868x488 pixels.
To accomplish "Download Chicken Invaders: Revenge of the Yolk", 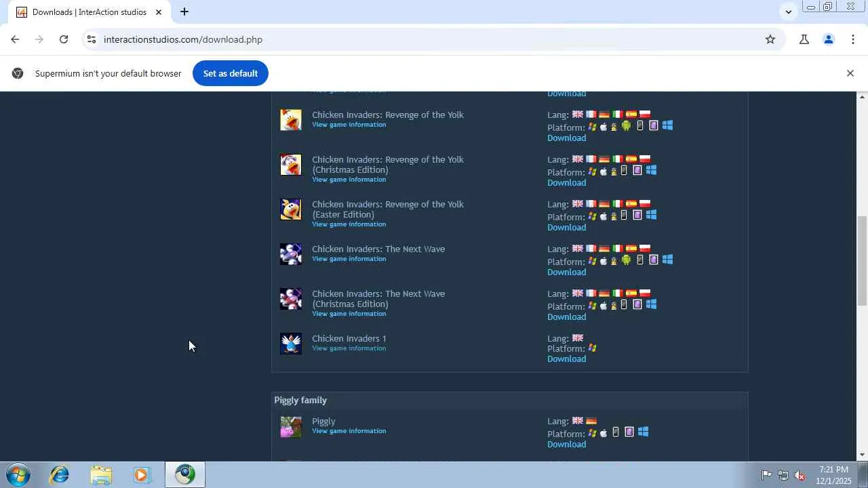I will tap(567, 138).
